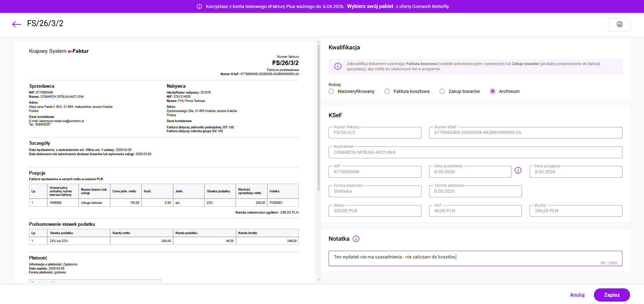Click the Forma płatności field
This screenshot has height=304, width=644.
pyautogui.click(x=375, y=191)
